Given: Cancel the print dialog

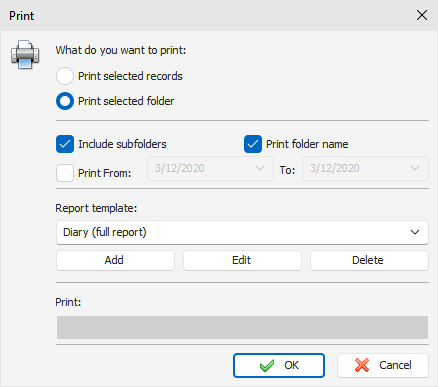Looking at the screenshot, I should click(383, 365).
